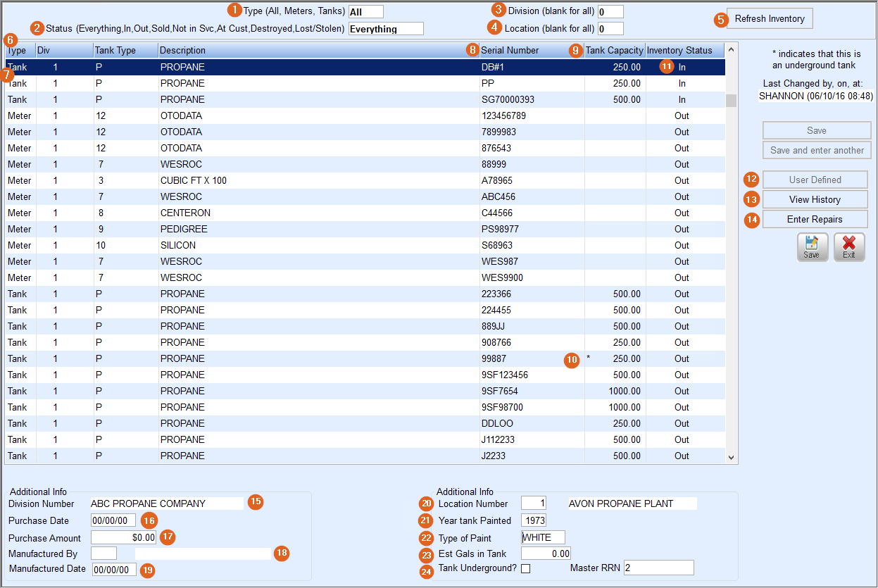Sort by the Inventory Status column header

[x=684, y=50]
